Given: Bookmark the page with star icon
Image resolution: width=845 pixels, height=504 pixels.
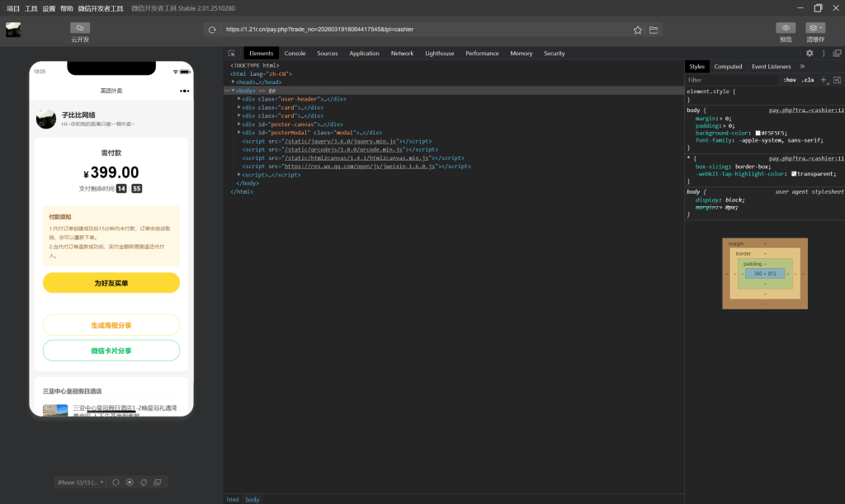Looking at the screenshot, I should point(638,30).
